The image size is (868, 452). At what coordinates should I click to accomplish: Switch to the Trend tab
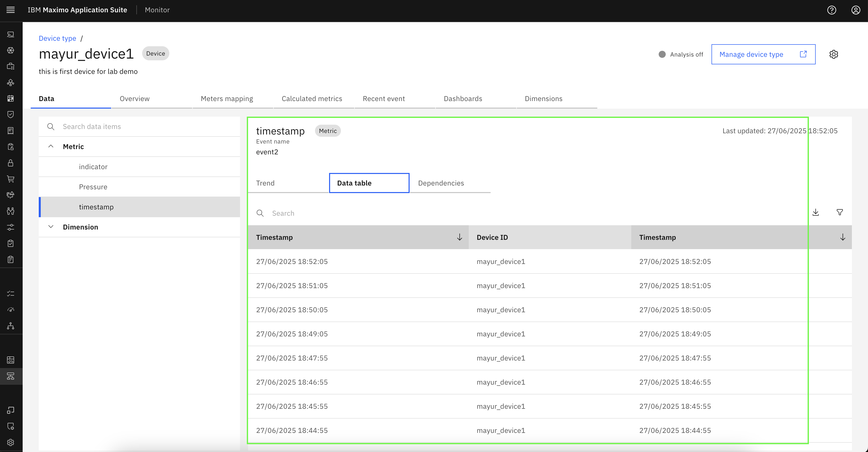coord(288,183)
